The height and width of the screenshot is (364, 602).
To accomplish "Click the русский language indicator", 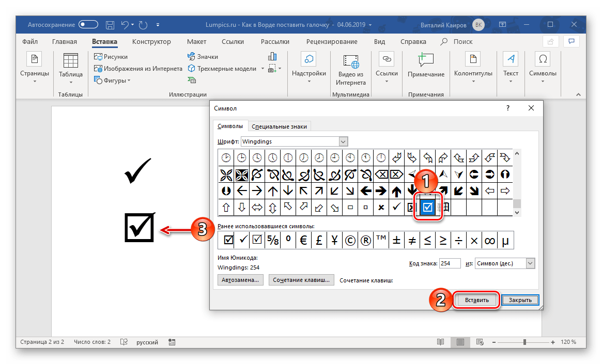I will (x=147, y=342).
